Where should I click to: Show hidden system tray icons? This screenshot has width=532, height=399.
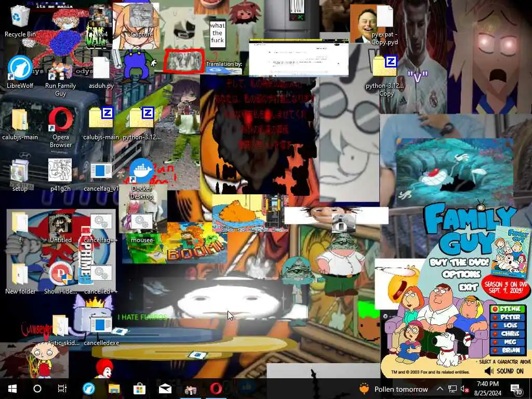[x=440, y=389]
